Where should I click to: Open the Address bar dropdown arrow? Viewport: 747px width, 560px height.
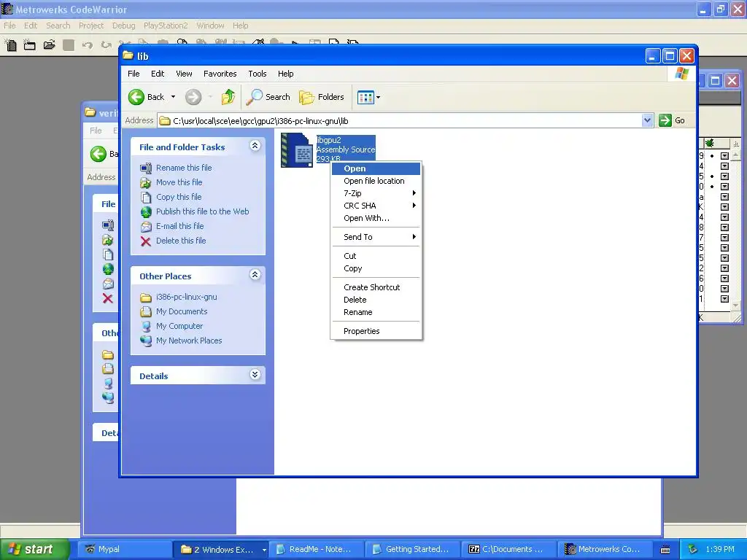647,120
